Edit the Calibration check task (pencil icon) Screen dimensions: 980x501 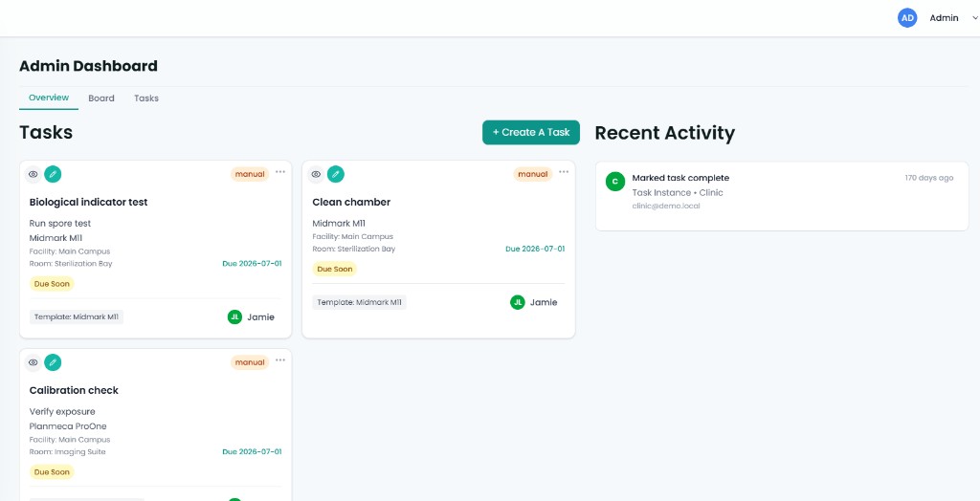[x=54, y=362]
